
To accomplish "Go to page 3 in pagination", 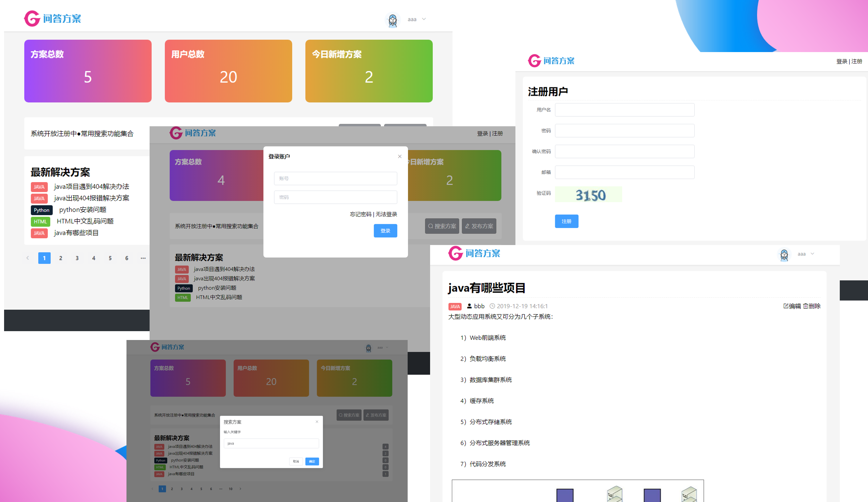I will point(77,258).
